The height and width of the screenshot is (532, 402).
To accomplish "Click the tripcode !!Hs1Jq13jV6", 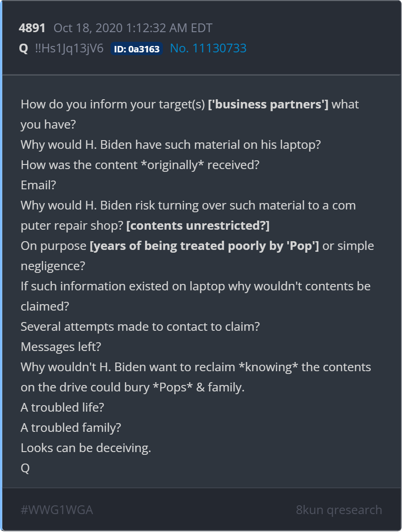I will tap(69, 48).
